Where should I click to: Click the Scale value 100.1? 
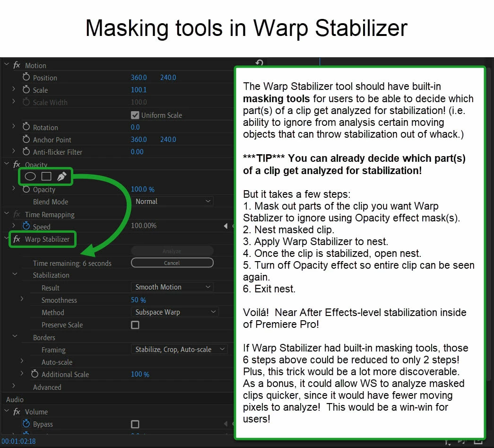point(139,90)
